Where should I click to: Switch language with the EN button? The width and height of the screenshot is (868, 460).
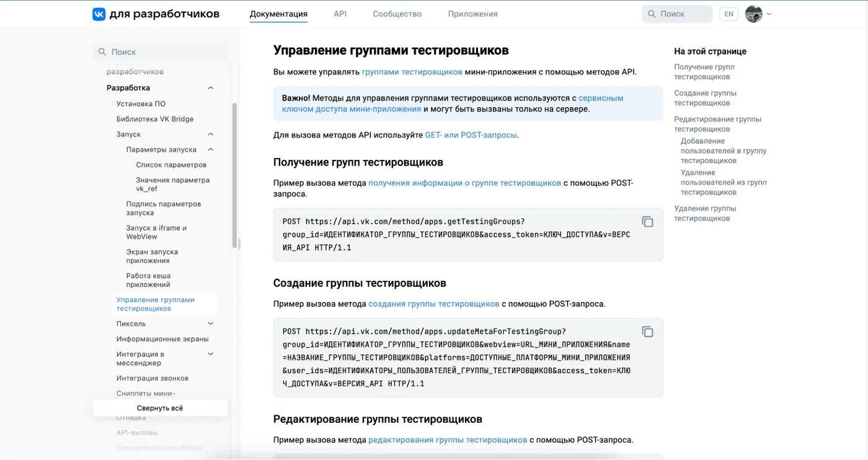(x=728, y=14)
